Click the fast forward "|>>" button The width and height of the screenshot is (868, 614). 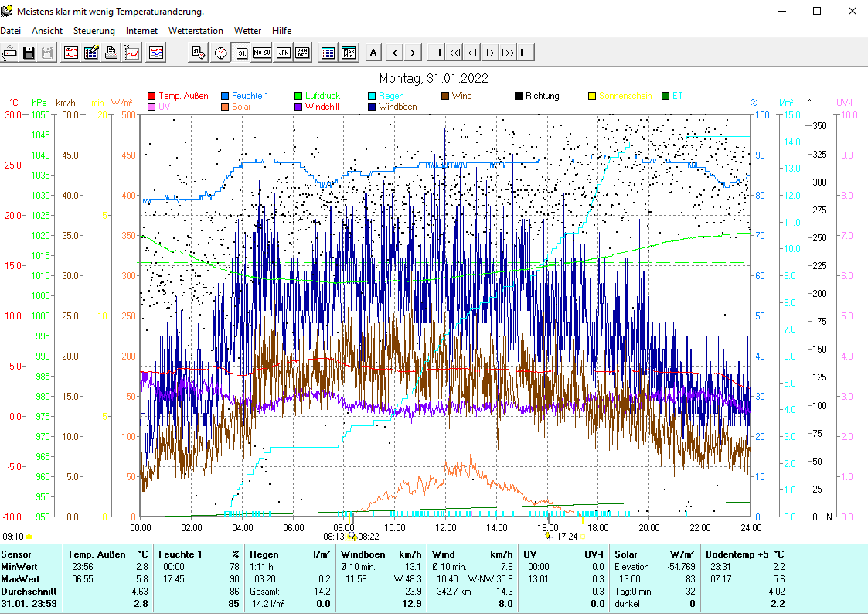[508, 53]
